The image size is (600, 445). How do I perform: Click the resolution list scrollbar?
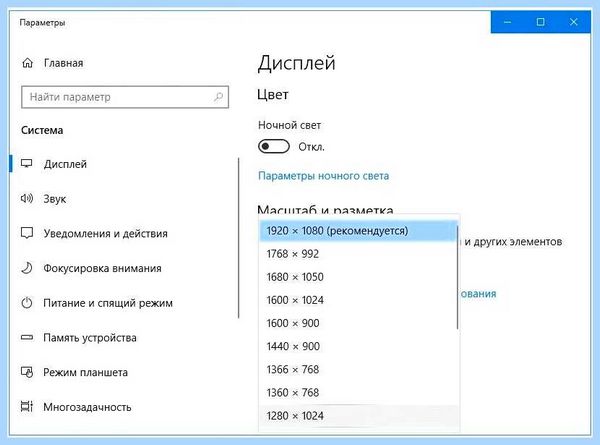tap(457, 277)
